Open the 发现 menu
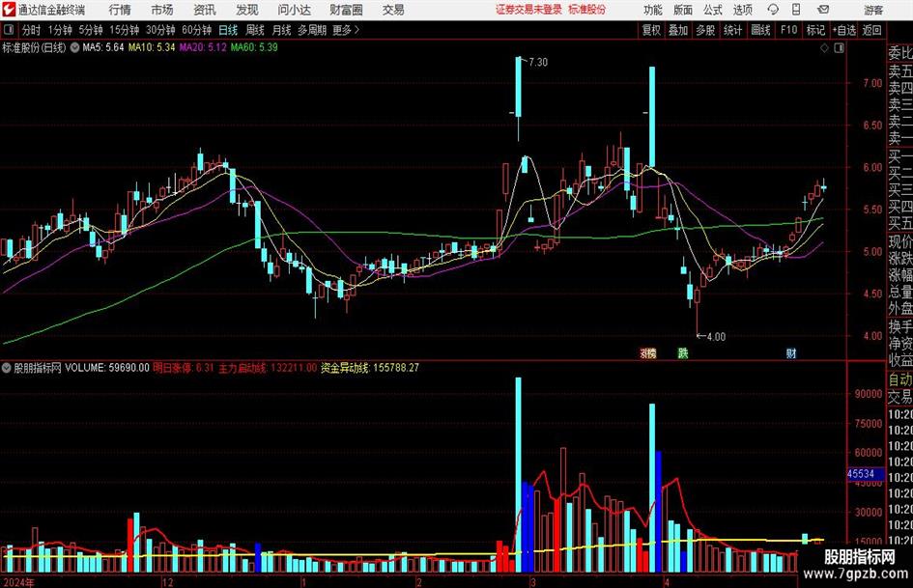913x588 pixels. (247, 10)
